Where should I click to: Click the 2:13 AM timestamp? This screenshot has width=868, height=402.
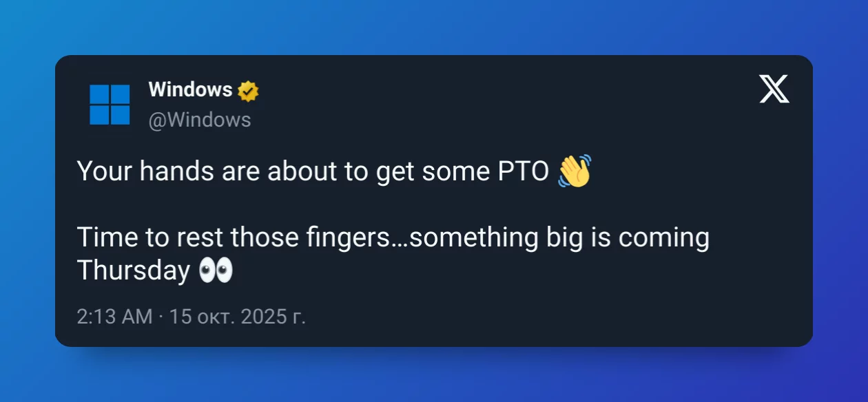tap(114, 317)
